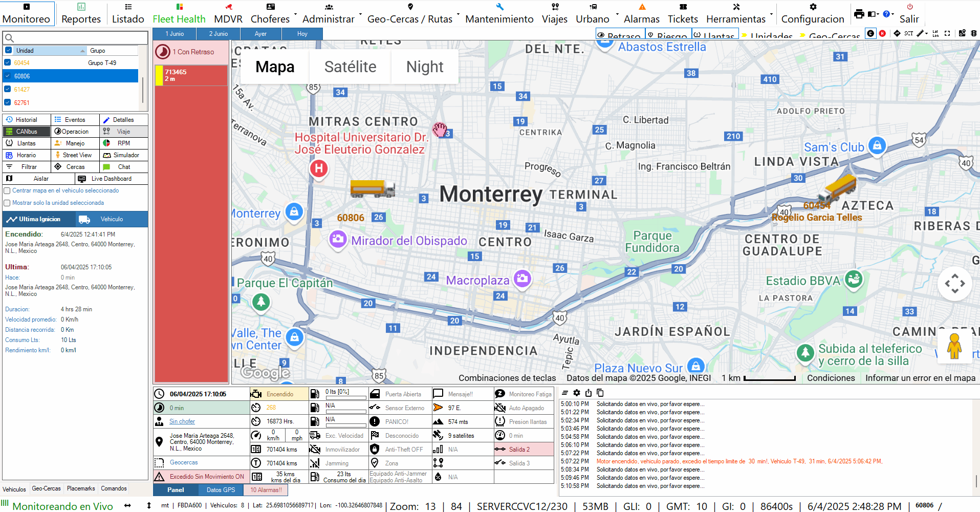The width and height of the screenshot is (980, 512).
Task: Uncheck unit 60806 checkbox
Action: tap(7, 76)
